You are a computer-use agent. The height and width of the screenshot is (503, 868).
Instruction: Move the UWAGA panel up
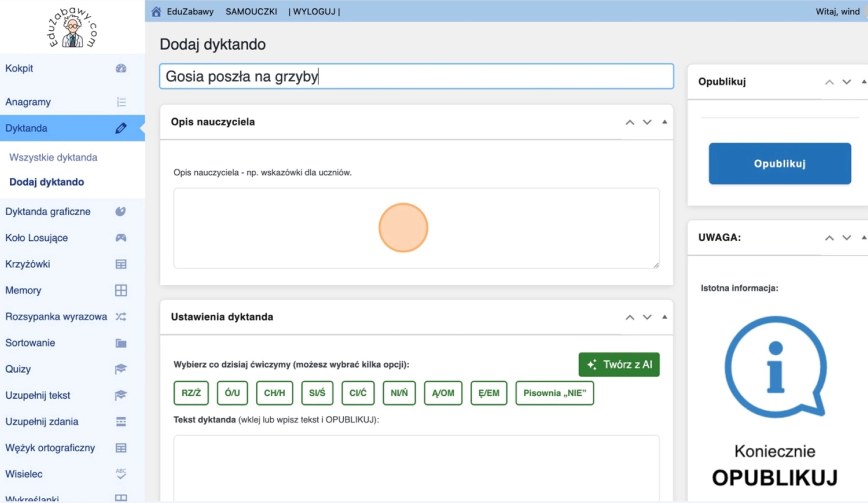tap(829, 238)
